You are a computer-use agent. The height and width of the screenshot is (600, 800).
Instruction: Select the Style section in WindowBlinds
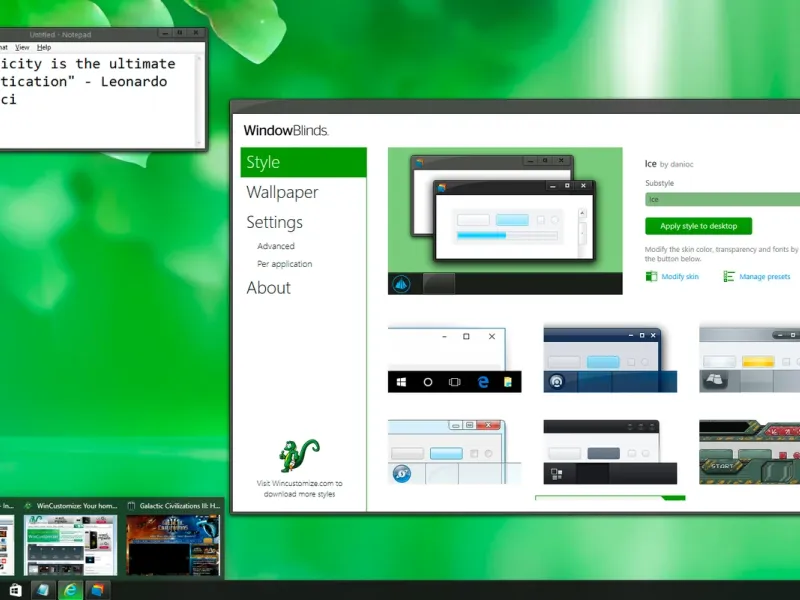(x=304, y=162)
